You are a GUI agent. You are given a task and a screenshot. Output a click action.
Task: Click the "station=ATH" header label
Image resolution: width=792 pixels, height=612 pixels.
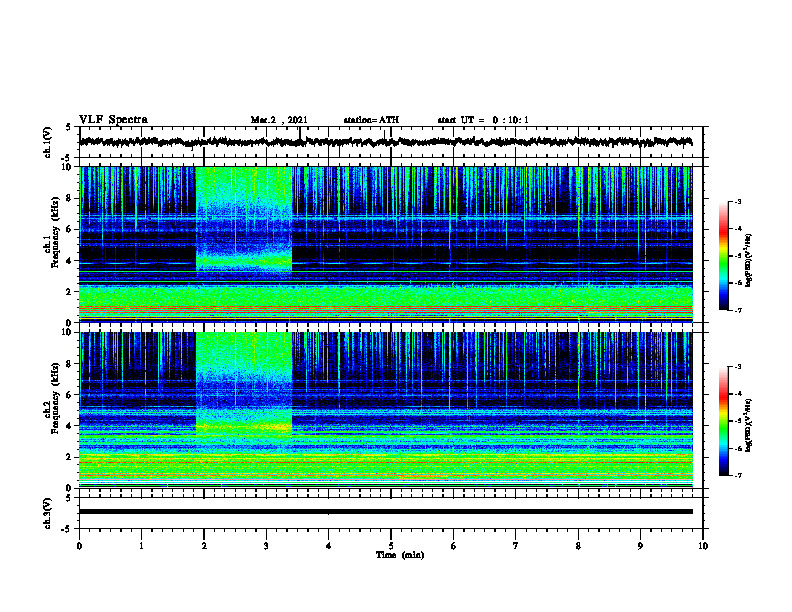click(371, 120)
